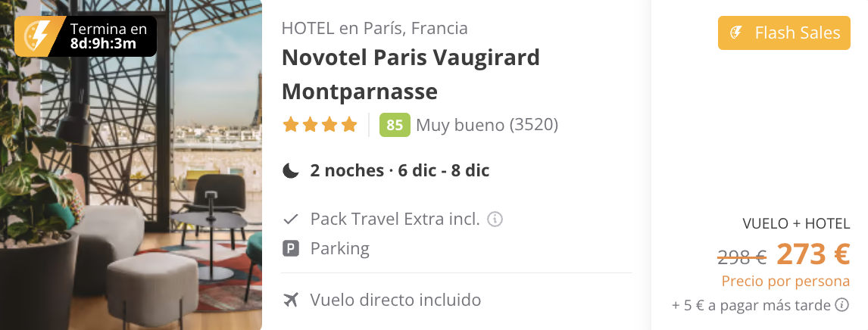Click the checkmark icon beside Pack Travel
Screen dimensions: 868x330
290,219
